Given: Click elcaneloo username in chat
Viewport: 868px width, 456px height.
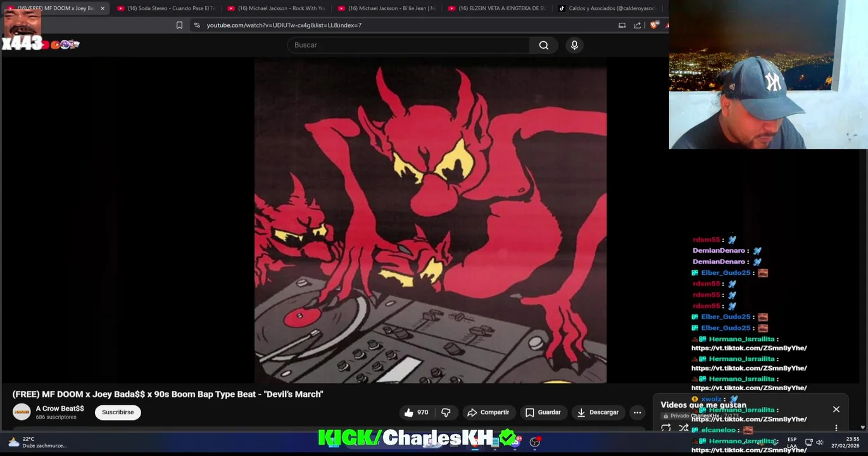Looking at the screenshot, I should [718, 430].
